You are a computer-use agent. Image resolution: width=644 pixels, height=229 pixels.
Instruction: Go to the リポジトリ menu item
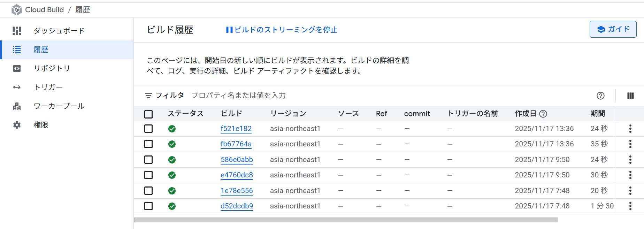[67, 68]
